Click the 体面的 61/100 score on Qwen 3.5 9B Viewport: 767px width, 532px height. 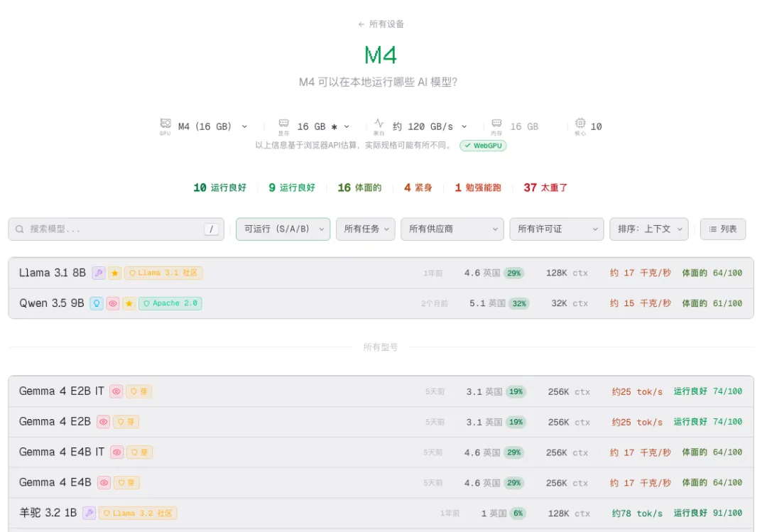pyautogui.click(x=712, y=303)
